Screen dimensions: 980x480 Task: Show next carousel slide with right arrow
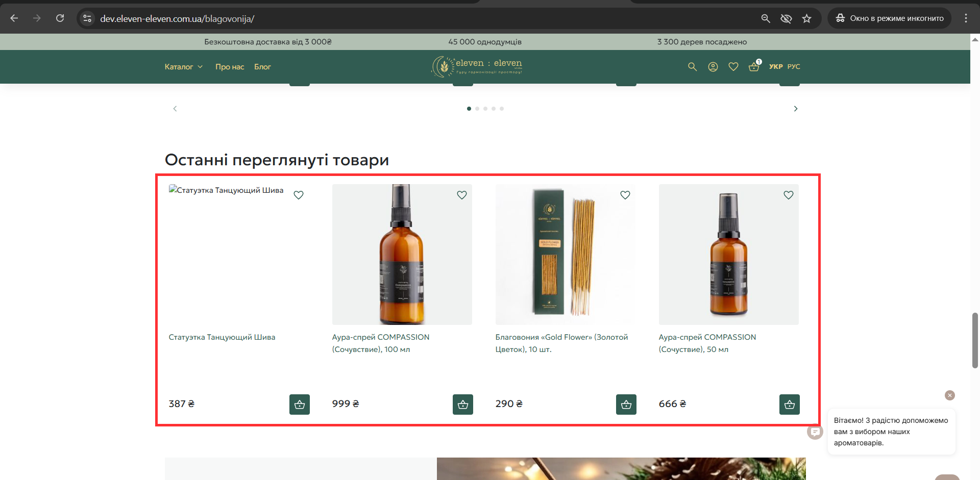796,109
